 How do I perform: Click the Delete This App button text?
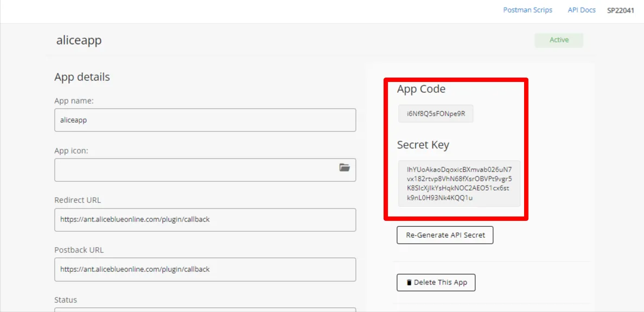440,283
